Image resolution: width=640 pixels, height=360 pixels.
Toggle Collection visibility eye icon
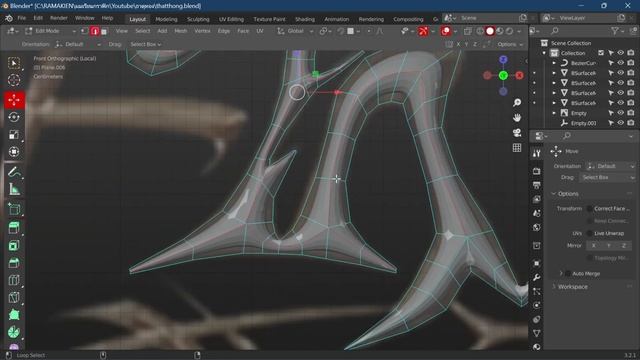tap(621, 53)
